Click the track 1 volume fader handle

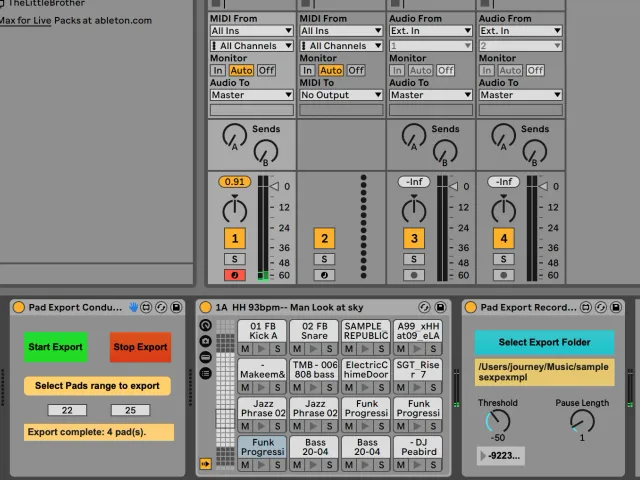(274, 187)
